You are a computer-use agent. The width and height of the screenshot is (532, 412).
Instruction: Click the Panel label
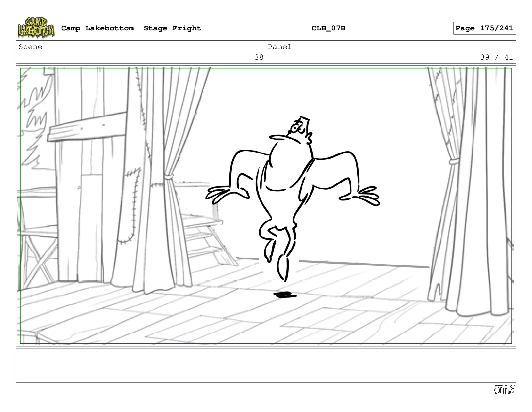280,47
